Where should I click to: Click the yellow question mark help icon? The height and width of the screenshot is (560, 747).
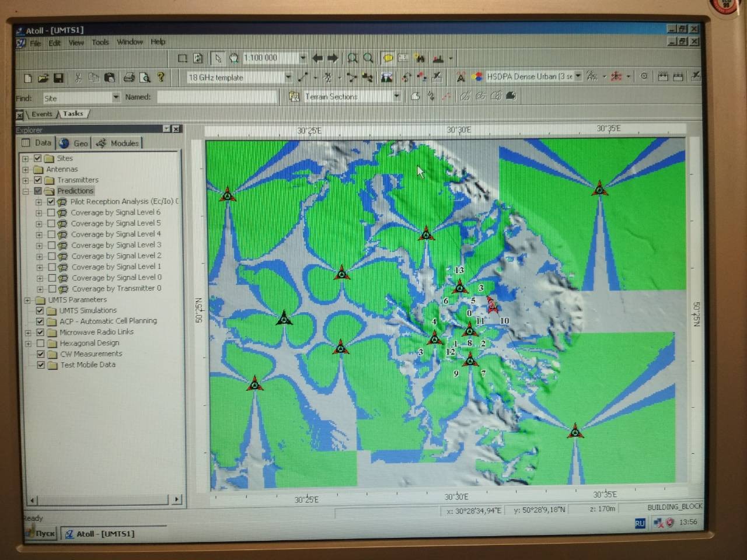pyautogui.click(x=161, y=77)
